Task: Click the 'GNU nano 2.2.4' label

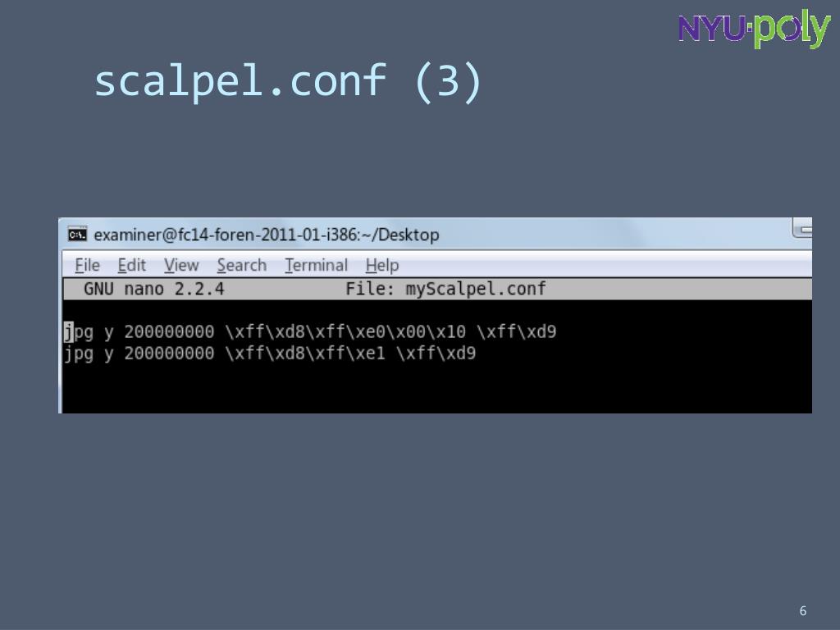Action: tap(153, 290)
